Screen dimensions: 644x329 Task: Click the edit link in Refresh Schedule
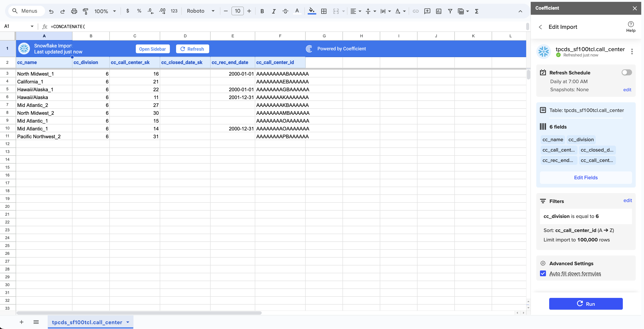tap(627, 90)
